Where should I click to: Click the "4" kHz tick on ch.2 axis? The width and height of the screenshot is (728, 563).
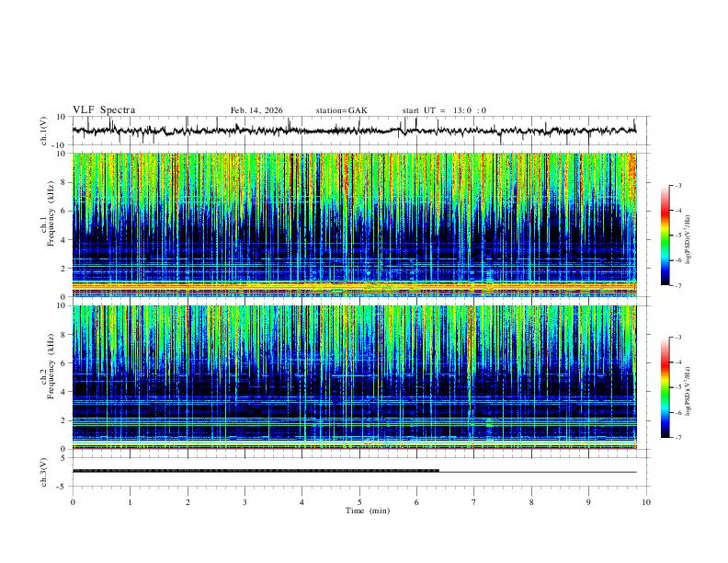pyautogui.click(x=65, y=392)
